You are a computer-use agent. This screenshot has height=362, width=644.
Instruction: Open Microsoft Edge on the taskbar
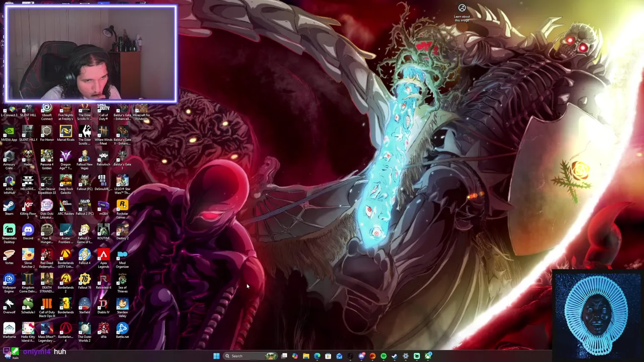point(317,356)
